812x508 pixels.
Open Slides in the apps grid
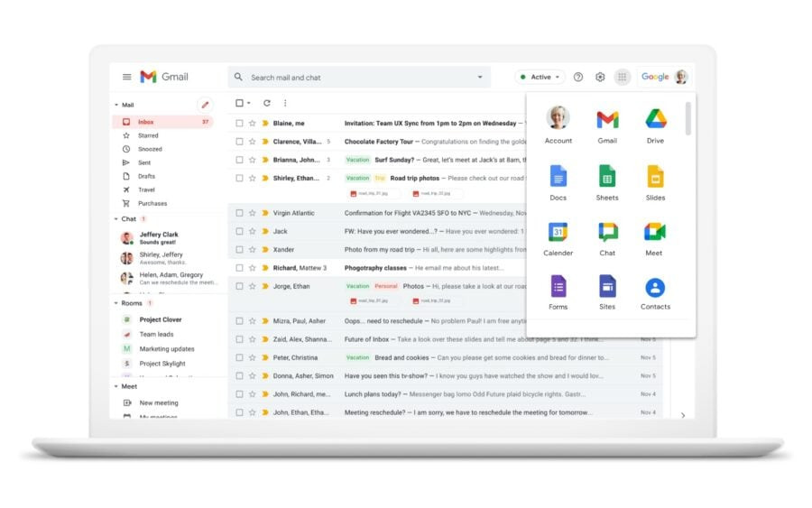656,177
